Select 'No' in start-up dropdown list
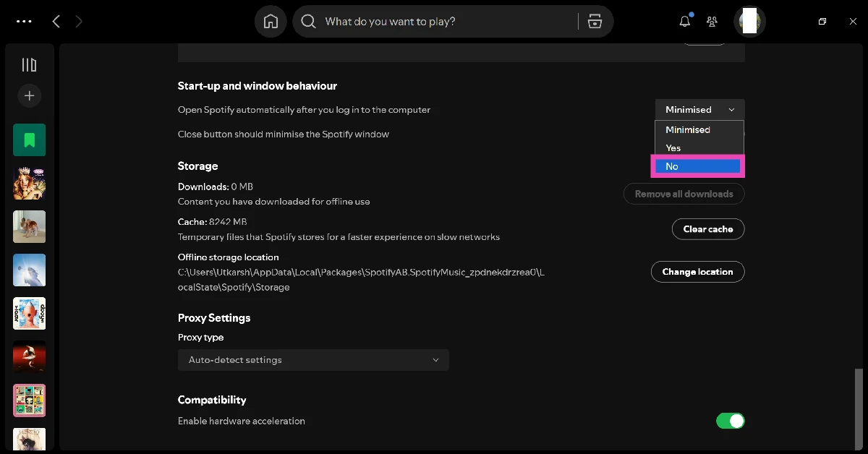The image size is (868, 454). (x=697, y=166)
